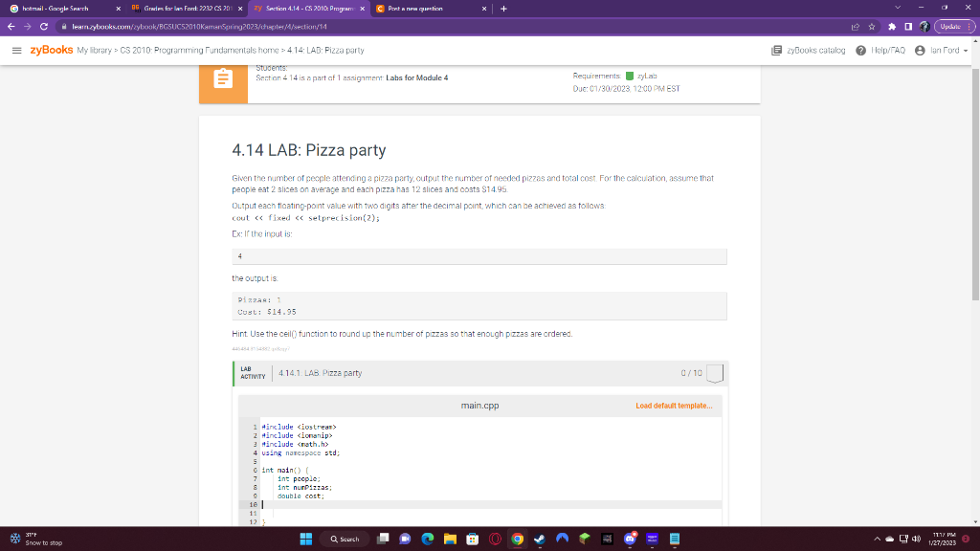Open My library breadcrumb link

tap(95, 51)
